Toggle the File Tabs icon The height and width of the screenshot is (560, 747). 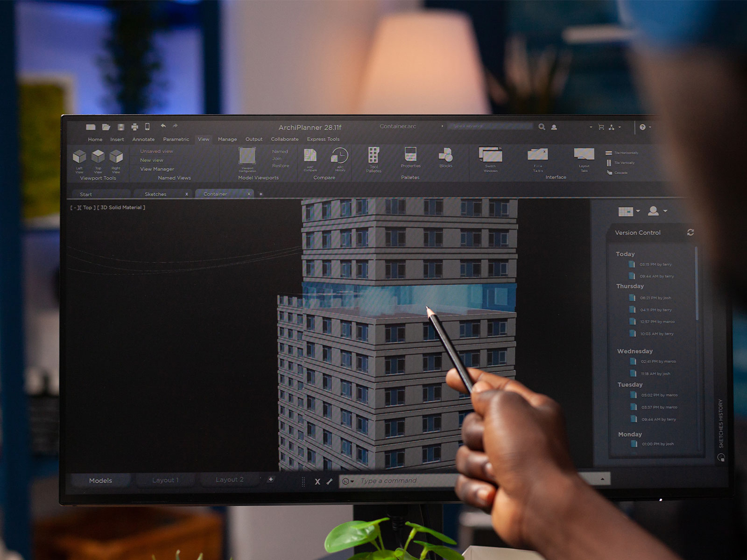pos(538,154)
